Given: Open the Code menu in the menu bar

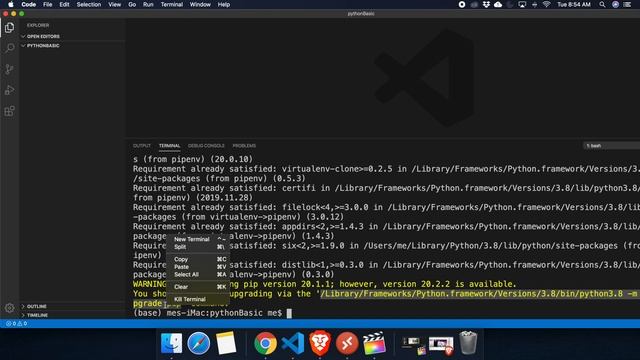Looking at the screenshot, I should point(29,4).
